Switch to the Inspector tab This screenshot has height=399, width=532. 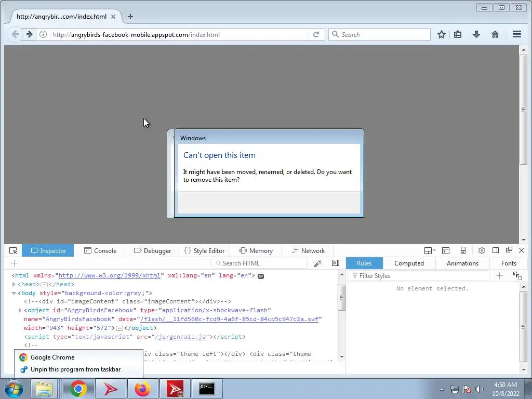[48, 251]
